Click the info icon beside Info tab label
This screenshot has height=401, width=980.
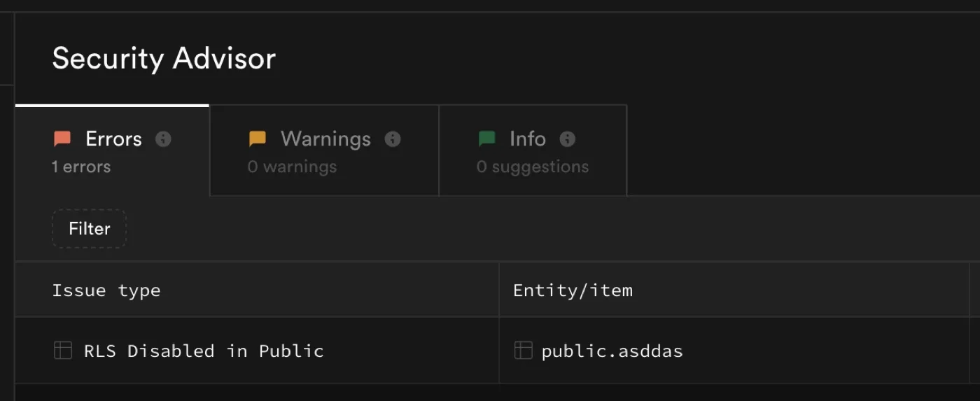[x=568, y=139]
